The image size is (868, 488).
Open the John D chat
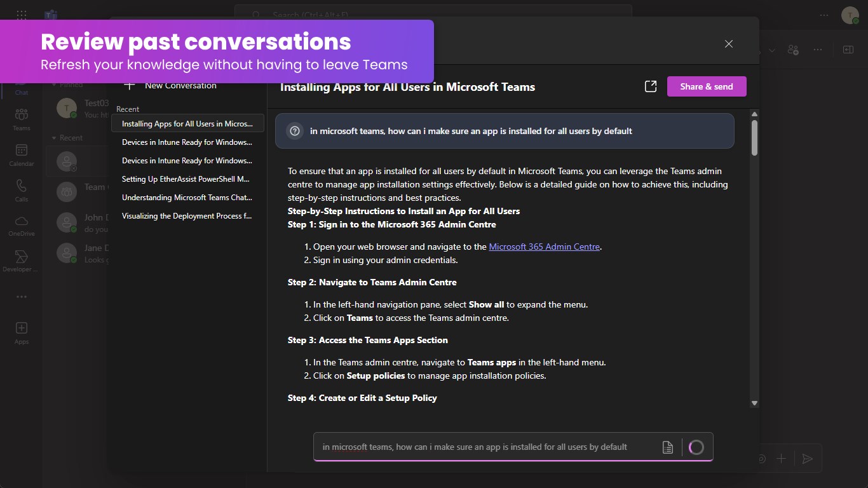[x=78, y=222]
